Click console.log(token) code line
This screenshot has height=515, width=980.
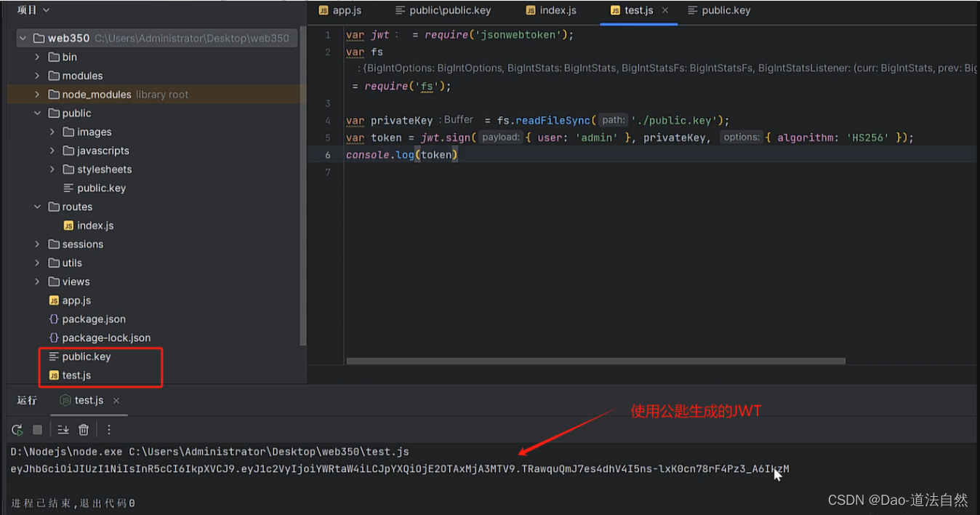[402, 155]
